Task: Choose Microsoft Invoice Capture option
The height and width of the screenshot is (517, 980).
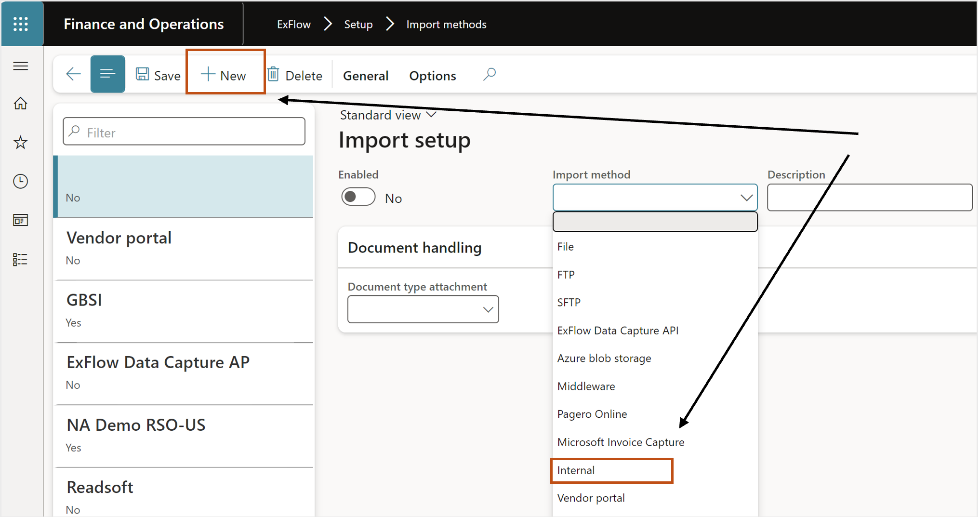Action: (x=655, y=442)
